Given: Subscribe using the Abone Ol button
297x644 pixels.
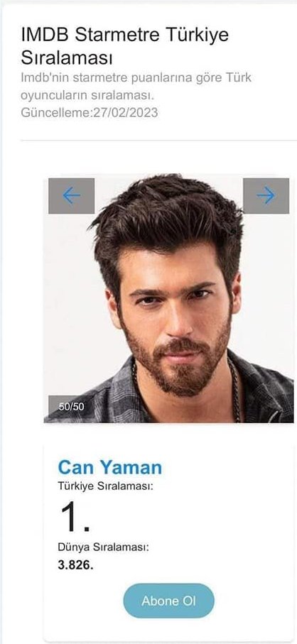Looking at the screenshot, I should click(x=169, y=601).
